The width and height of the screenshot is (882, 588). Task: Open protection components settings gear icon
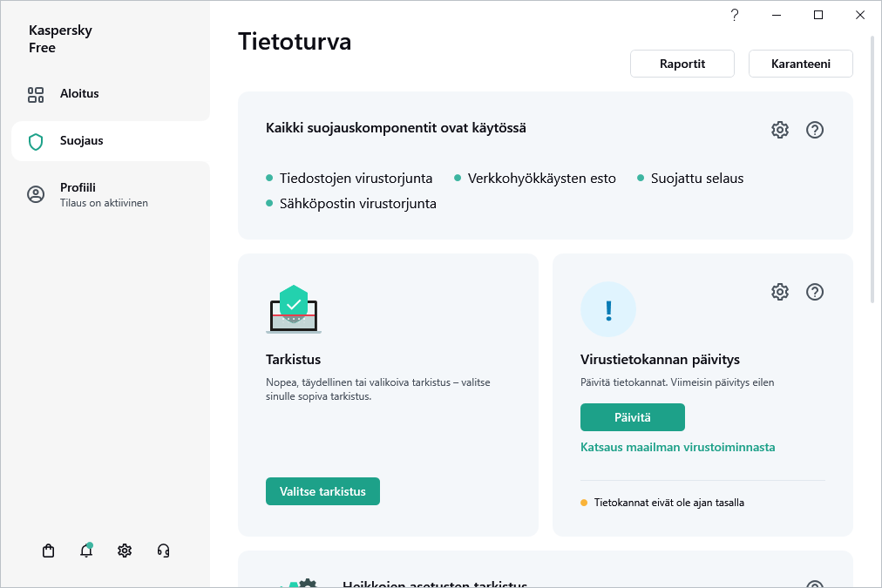coord(779,129)
